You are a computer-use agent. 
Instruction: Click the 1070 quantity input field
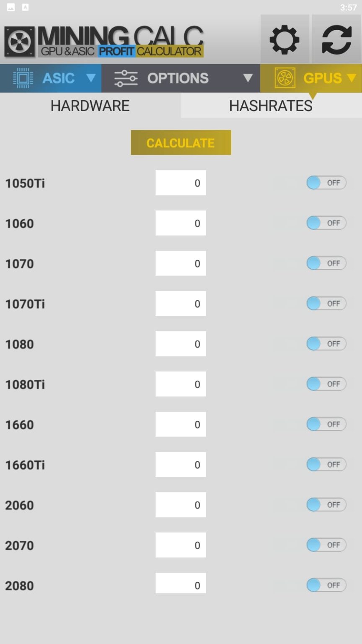click(181, 263)
